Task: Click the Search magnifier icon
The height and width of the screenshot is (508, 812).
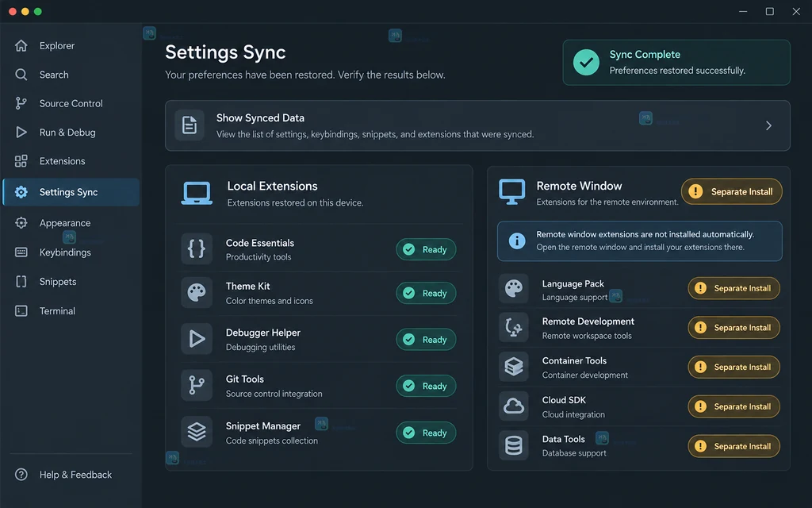Action: (x=21, y=75)
